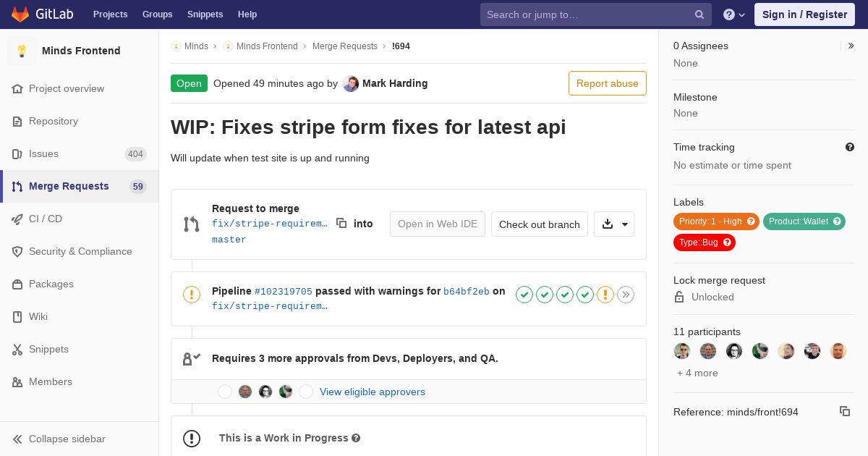The image size is (868, 456).
Task: Go to Project overview in sidebar
Action: click(80, 88)
